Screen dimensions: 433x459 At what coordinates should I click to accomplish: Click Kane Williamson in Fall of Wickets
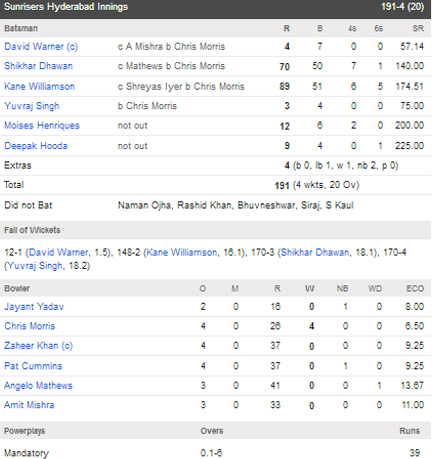point(181,253)
